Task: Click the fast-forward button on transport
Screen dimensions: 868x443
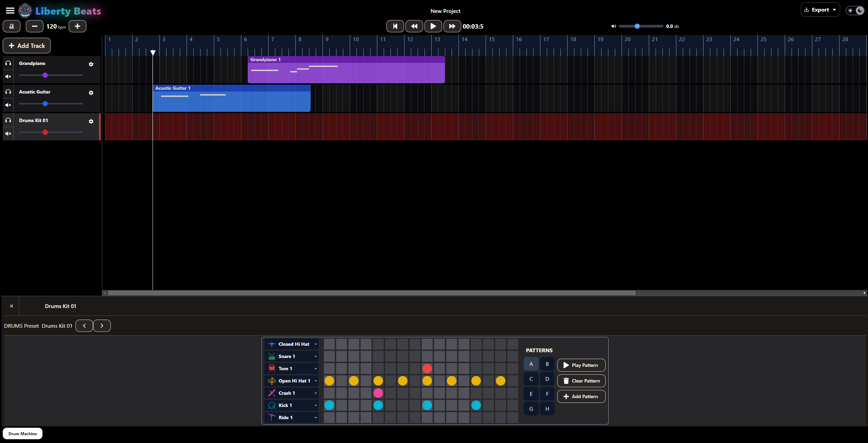Action: pyautogui.click(x=452, y=26)
